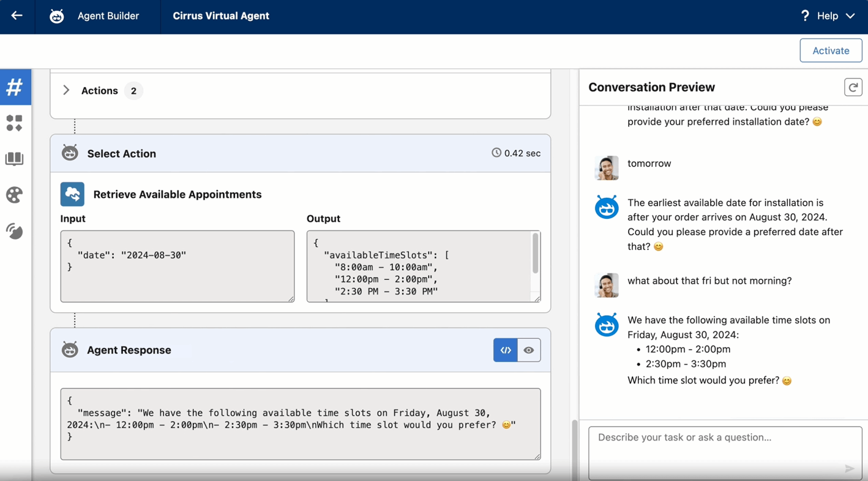
Task: Click the Cirrus Virtual Agent title
Action: [221, 16]
